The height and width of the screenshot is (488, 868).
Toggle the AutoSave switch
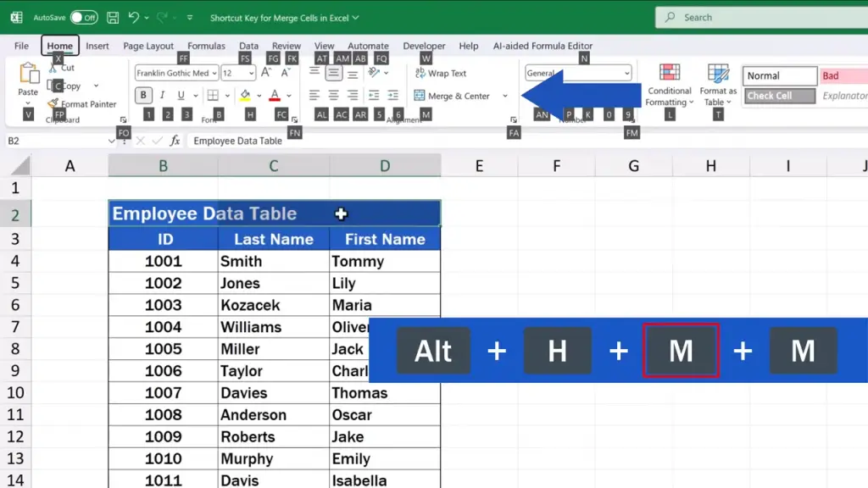click(83, 17)
